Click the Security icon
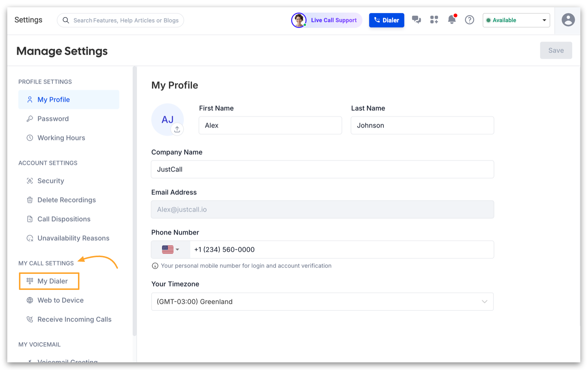Viewport: 588px width, 370px height. 30,181
